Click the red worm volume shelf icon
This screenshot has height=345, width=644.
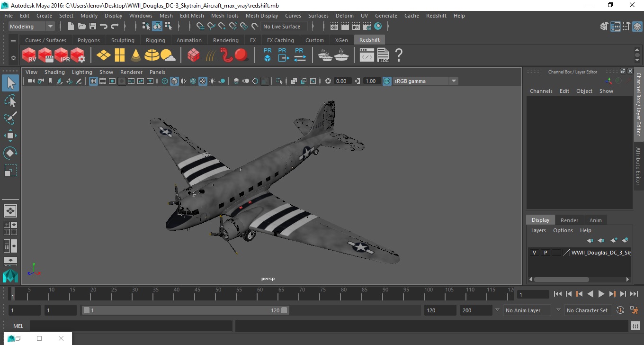coord(226,55)
